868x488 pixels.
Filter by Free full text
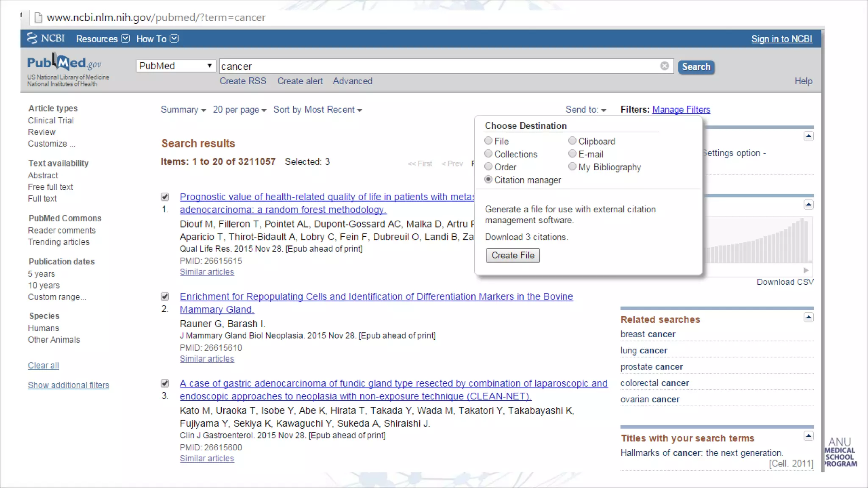click(50, 187)
